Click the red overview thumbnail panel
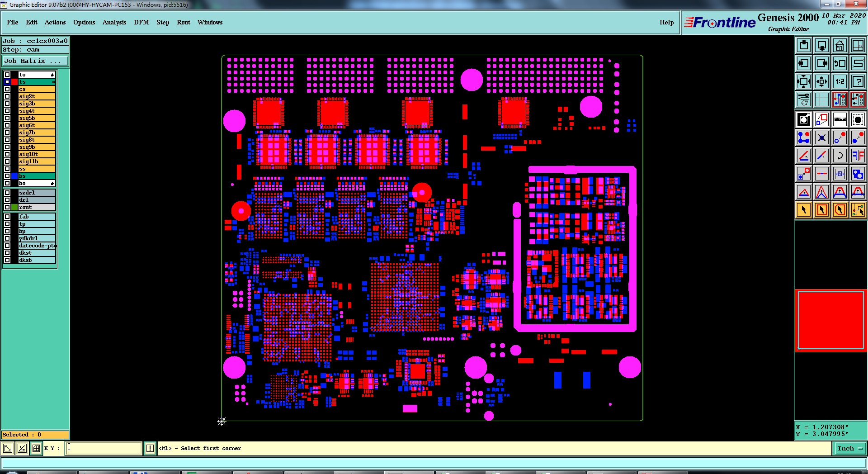 pyautogui.click(x=831, y=320)
